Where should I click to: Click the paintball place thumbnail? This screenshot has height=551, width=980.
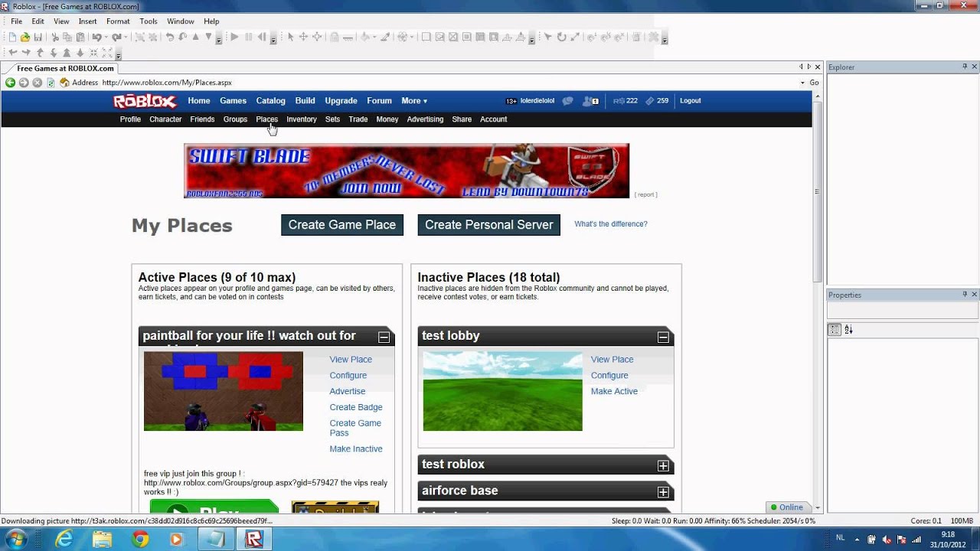[224, 391]
